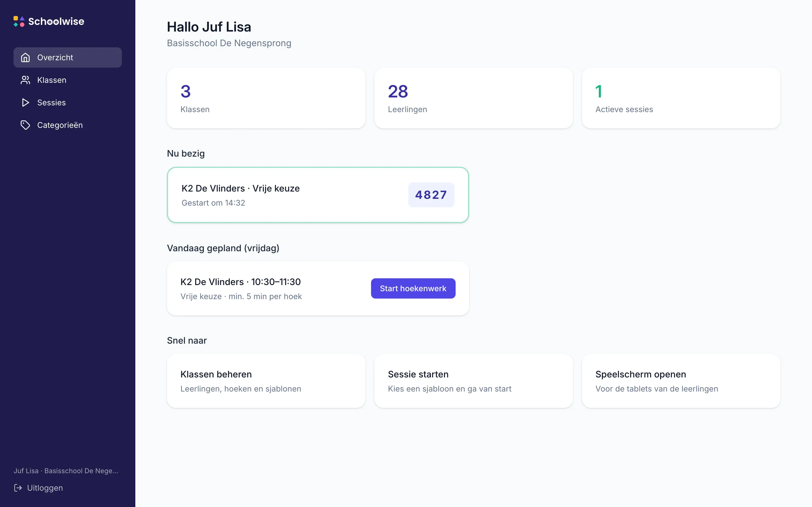Click the 28 Leerlingen stat card
The image size is (812, 507).
tap(473, 98)
